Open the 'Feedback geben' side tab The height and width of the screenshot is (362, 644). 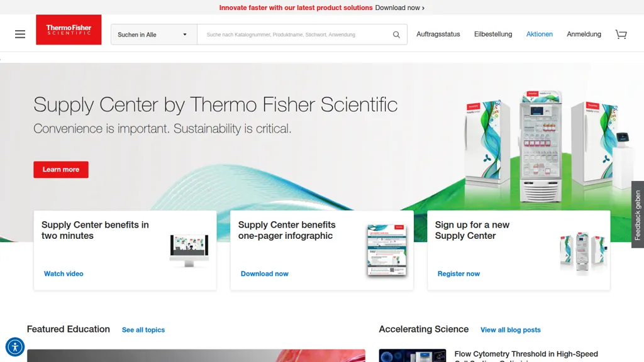pos(638,215)
